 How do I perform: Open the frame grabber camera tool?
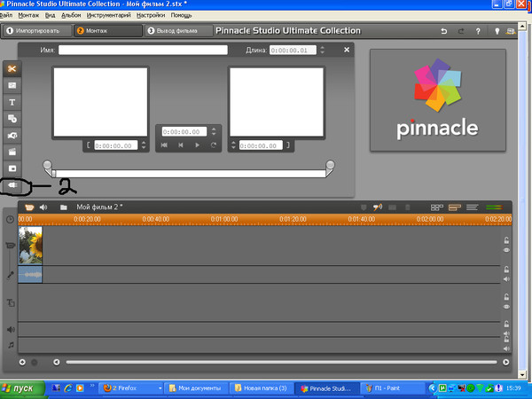[x=12, y=136]
